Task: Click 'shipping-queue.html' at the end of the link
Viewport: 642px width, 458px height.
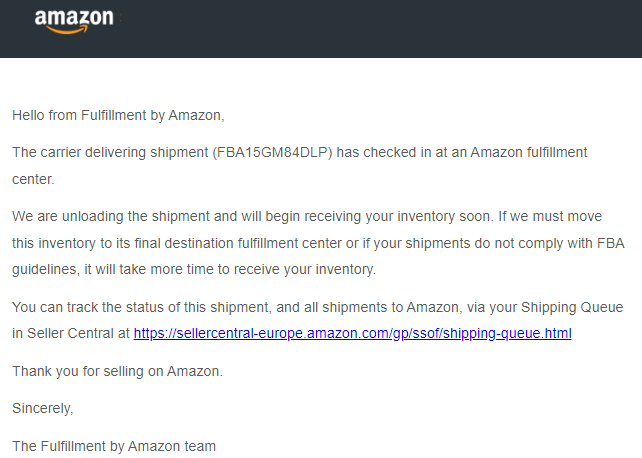Action: (x=507, y=334)
